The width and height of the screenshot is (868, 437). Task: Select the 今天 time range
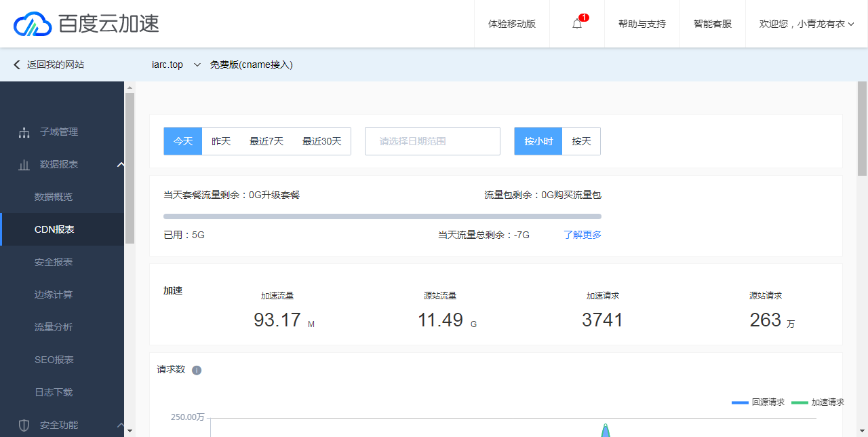(x=183, y=141)
